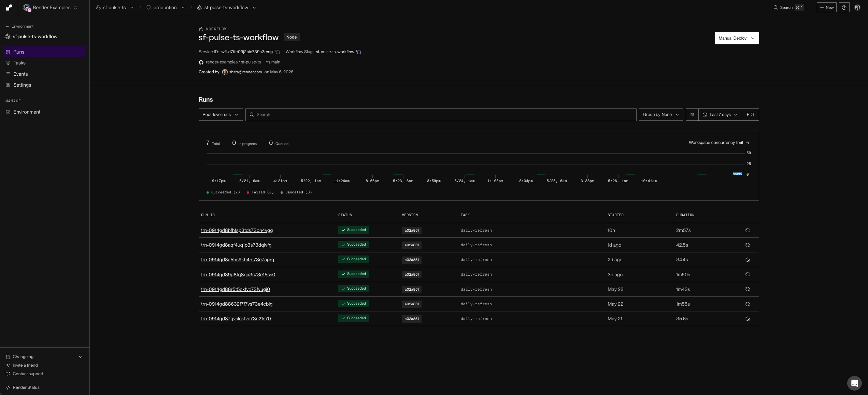Click the Render logo home icon
The width and height of the screenshot is (868, 395).
[x=9, y=8]
